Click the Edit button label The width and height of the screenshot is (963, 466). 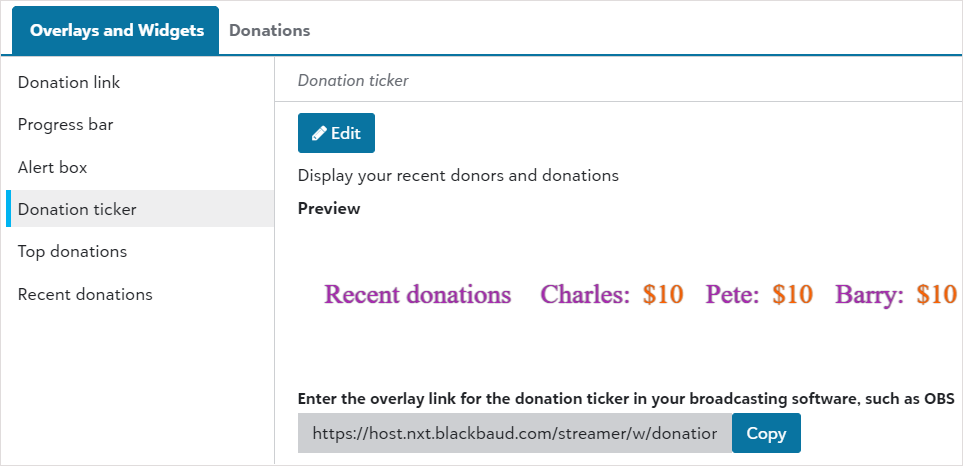click(x=346, y=133)
